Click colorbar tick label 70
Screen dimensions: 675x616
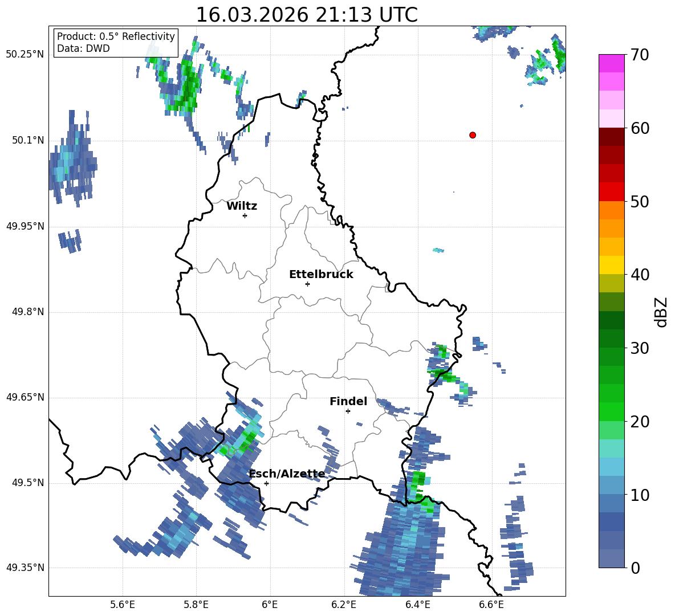tap(640, 55)
